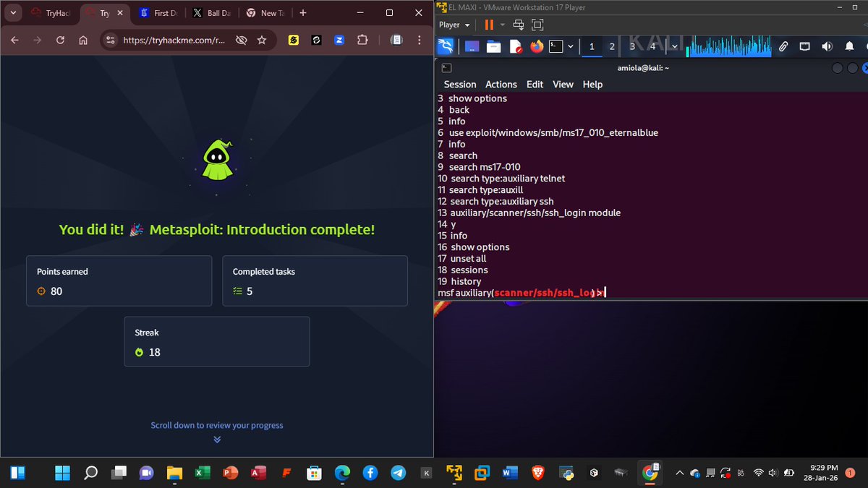Expand the terminal launcher dropdown in Kali panel
The width and height of the screenshot is (868, 488).
pos(571,46)
